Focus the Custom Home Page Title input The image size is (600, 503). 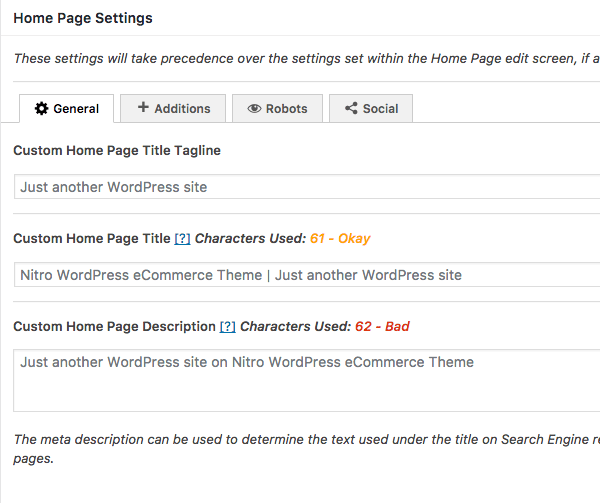click(x=307, y=275)
